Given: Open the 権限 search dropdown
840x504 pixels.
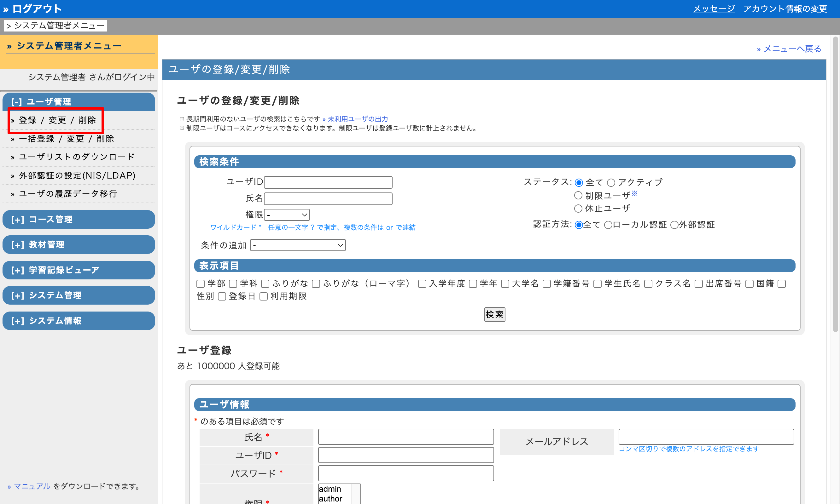Looking at the screenshot, I should tap(287, 215).
